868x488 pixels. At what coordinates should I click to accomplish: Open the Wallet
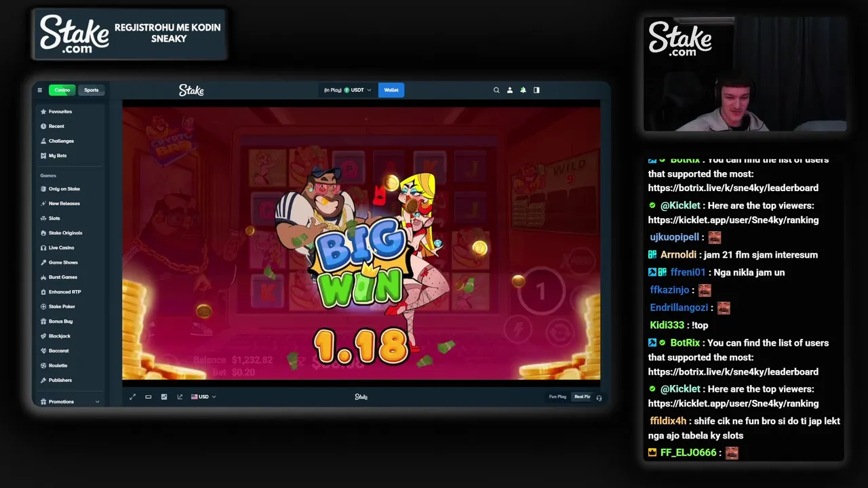tap(391, 90)
